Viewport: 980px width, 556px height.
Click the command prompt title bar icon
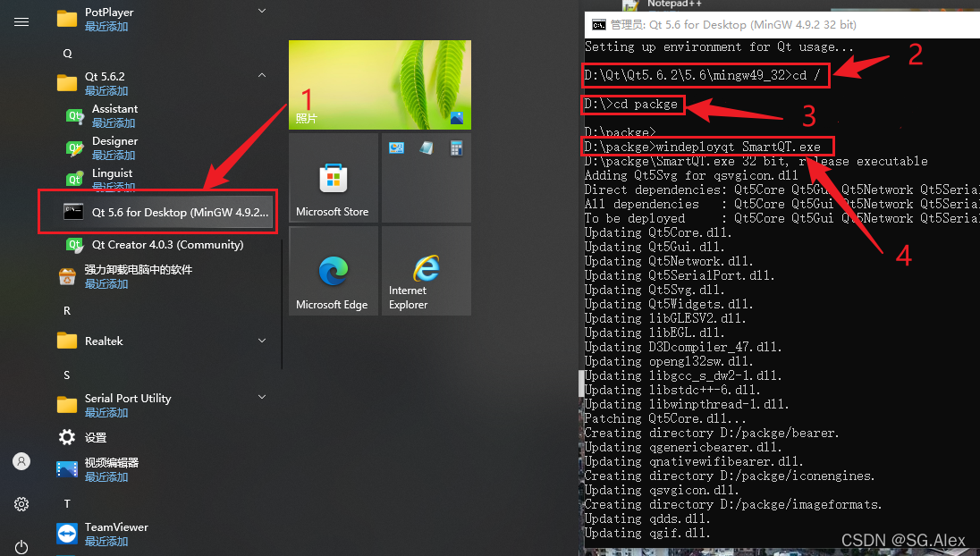pos(599,25)
